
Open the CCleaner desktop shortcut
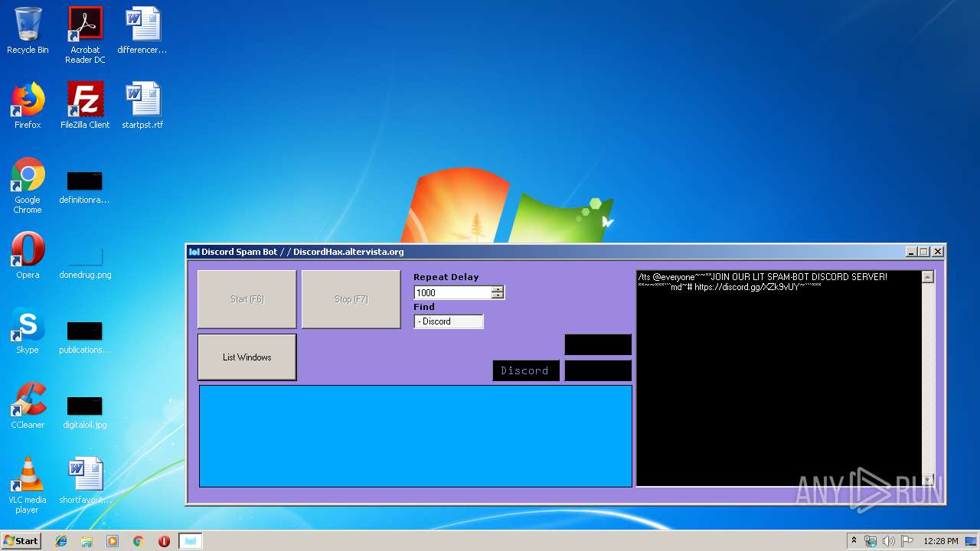pos(28,406)
